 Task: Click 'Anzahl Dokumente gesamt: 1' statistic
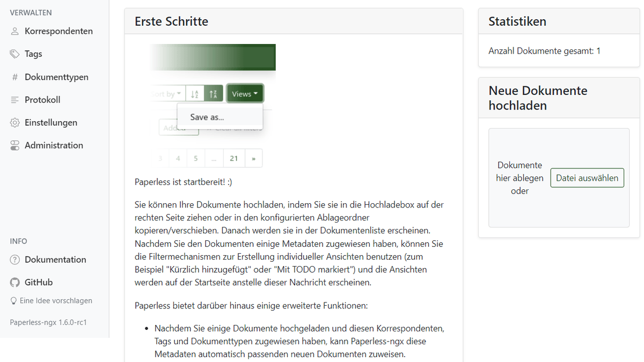click(x=544, y=51)
